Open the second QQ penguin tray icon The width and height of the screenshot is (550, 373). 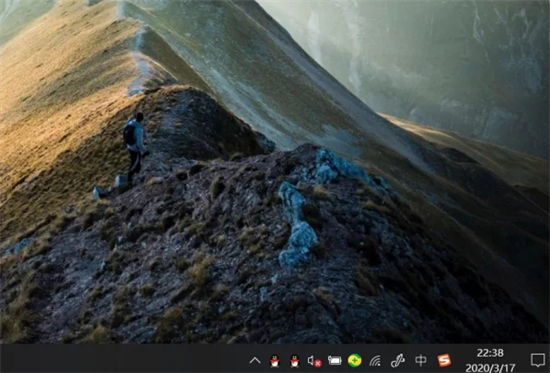(x=295, y=360)
